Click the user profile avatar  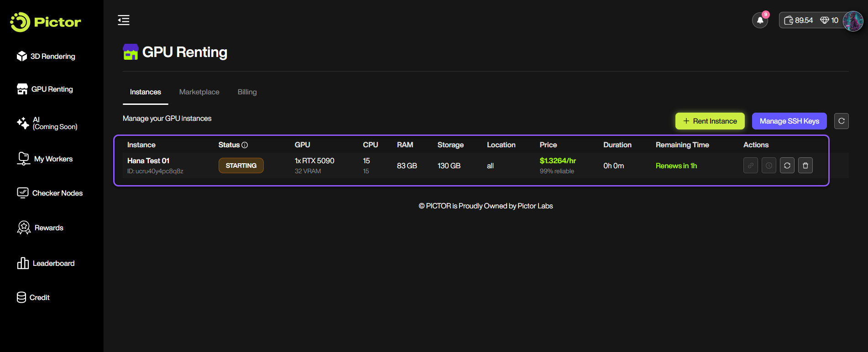[x=852, y=21]
